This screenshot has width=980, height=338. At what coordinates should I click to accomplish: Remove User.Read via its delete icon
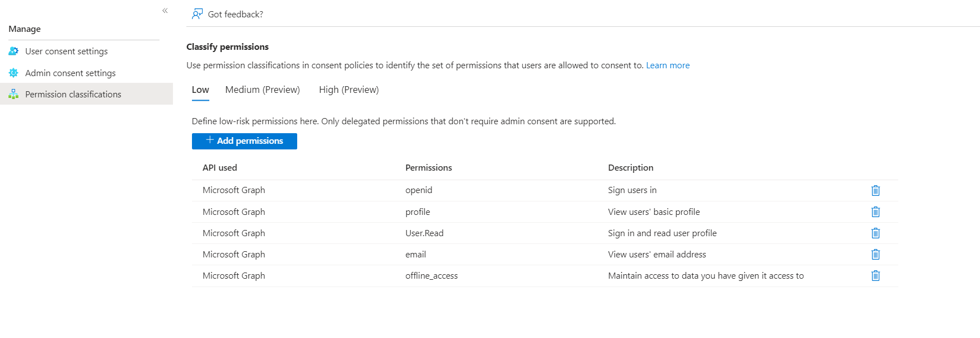[875, 233]
